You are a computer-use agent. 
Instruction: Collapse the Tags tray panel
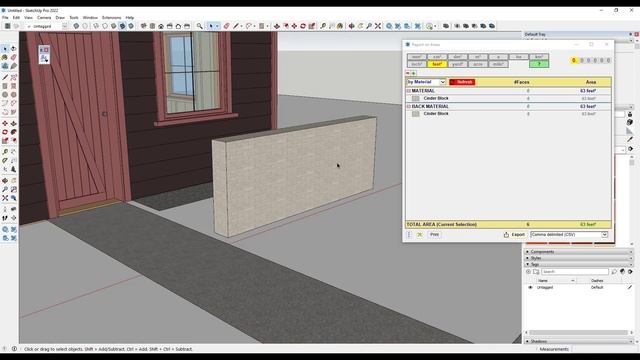(x=578, y=264)
